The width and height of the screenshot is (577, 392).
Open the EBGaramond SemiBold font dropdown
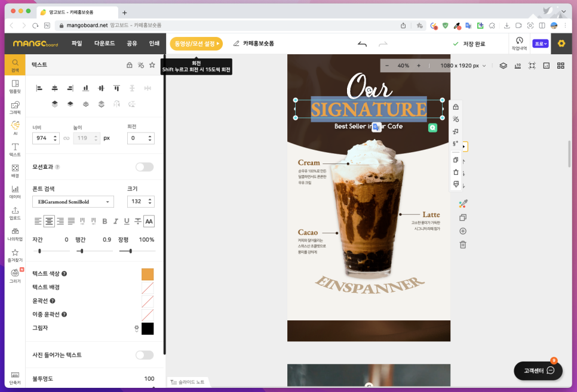(73, 202)
